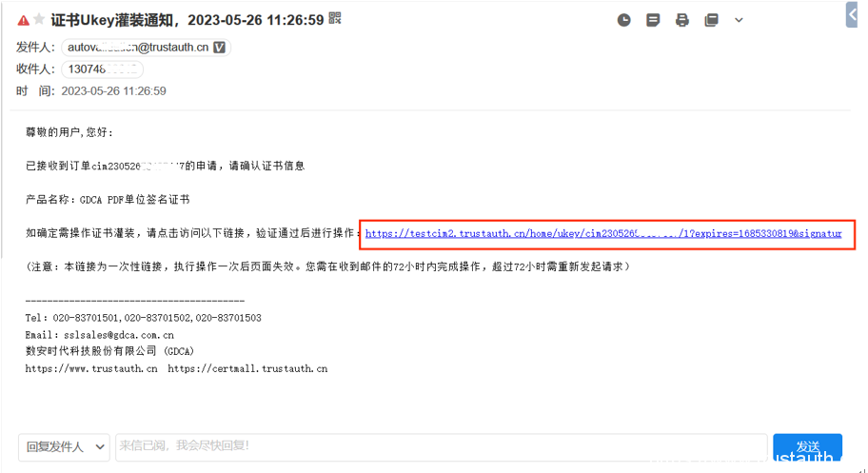Send the reply with 发送 button

808,447
